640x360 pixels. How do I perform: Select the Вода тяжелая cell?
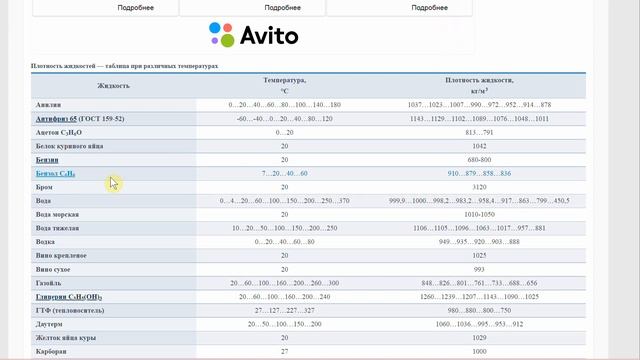point(113,228)
